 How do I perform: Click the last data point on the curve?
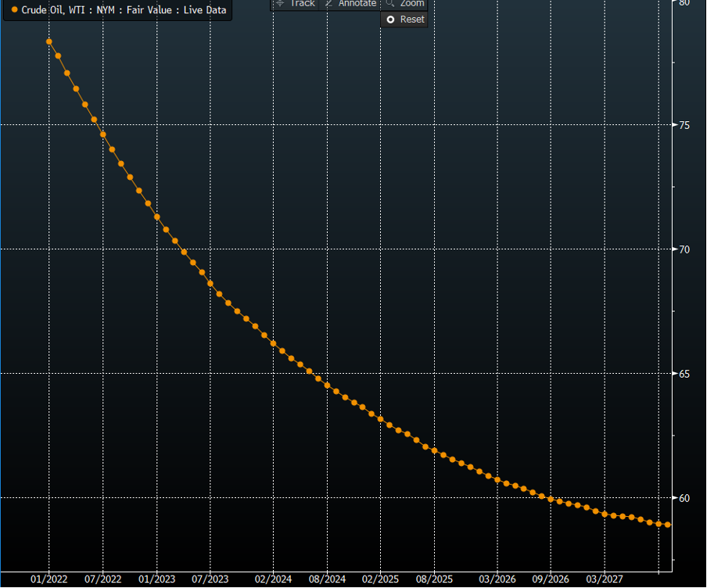[668, 525]
